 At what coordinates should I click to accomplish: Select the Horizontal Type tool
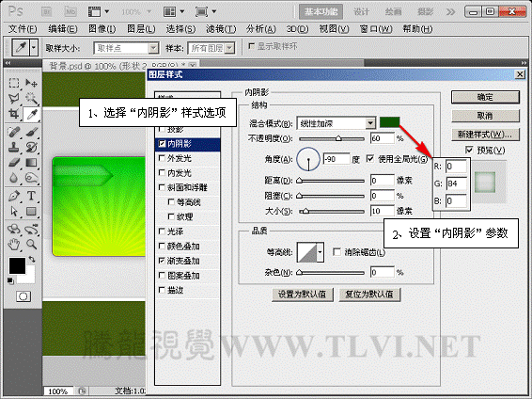tap(31, 195)
